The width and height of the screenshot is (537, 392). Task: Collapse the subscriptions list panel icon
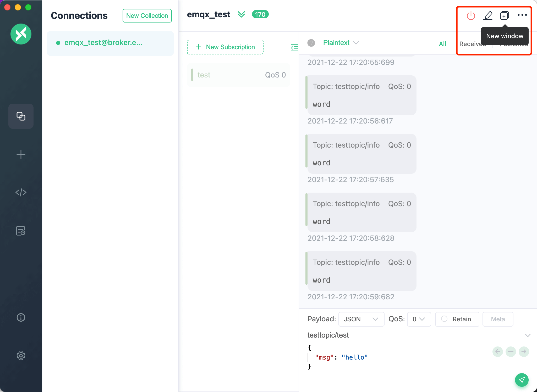[x=294, y=47]
